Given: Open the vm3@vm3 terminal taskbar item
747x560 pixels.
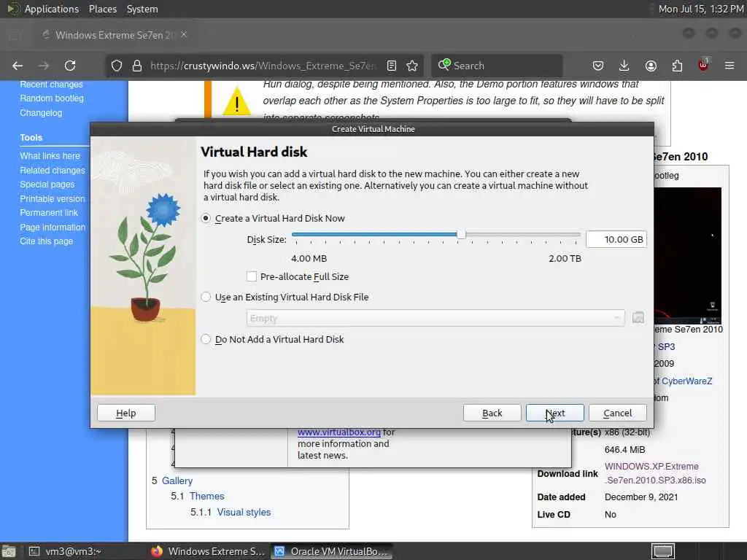Looking at the screenshot, I should (x=66, y=551).
